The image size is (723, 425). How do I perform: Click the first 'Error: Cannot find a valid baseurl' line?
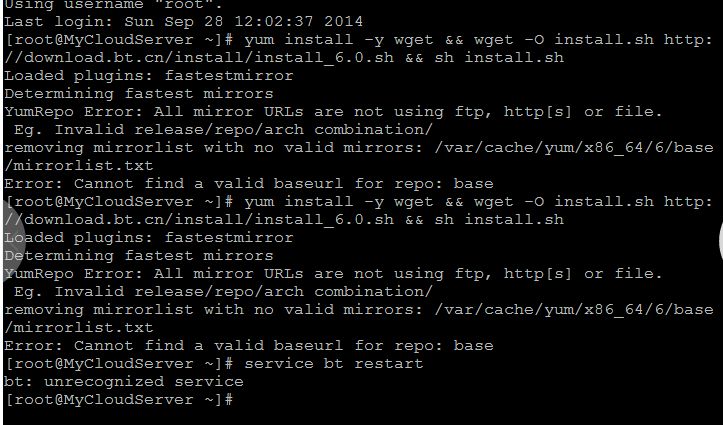pyautogui.click(x=249, y=184)
